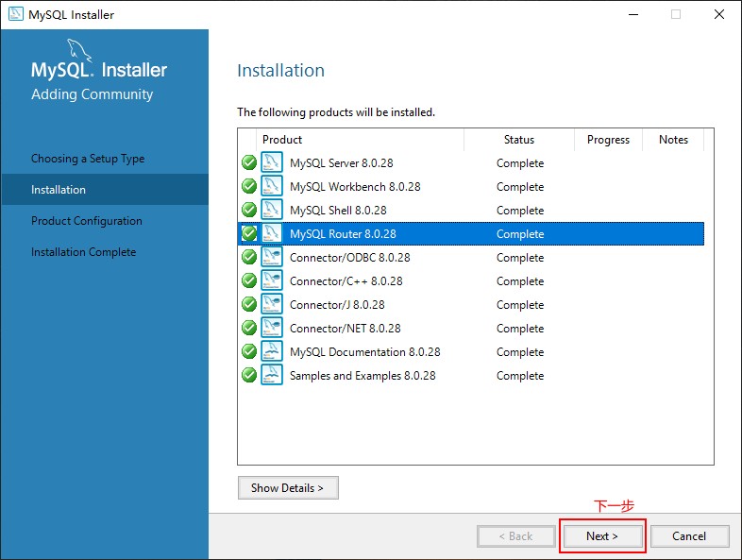Click green checkmark beside MySQL Router 8.0.28
Viewport: 742px width, 560px height.
249,233
